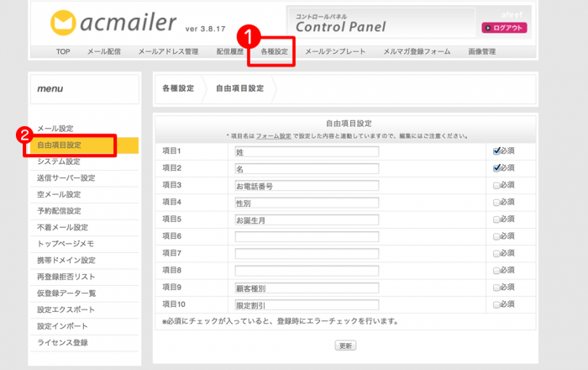Check the 必須 checkbox for 項目8
Image resolution: width=588 pixels, height=370 pixels.
[496, 271]
